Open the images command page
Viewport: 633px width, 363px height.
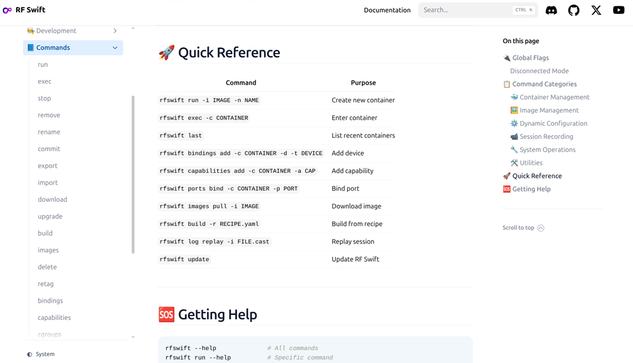point(48,250)
